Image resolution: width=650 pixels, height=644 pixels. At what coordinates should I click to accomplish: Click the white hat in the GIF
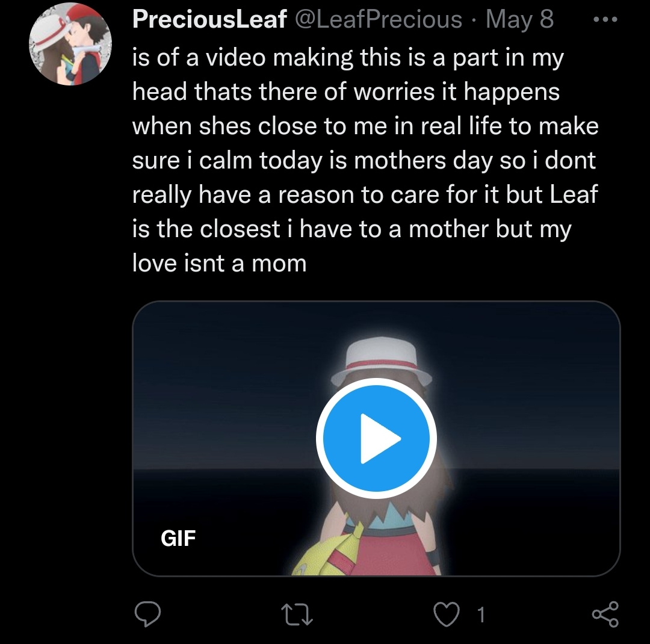[x=382, y=361]
